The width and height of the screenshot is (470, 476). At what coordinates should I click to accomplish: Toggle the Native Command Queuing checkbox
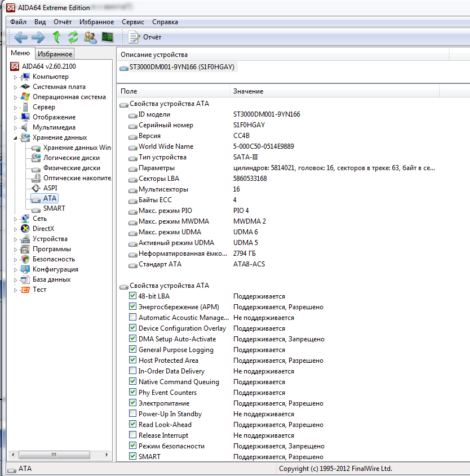tap(132, 382)
